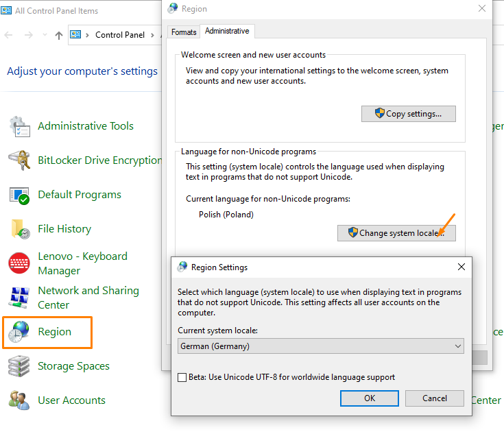Click the Polish (Poland) language text

(x=226, y=215)
